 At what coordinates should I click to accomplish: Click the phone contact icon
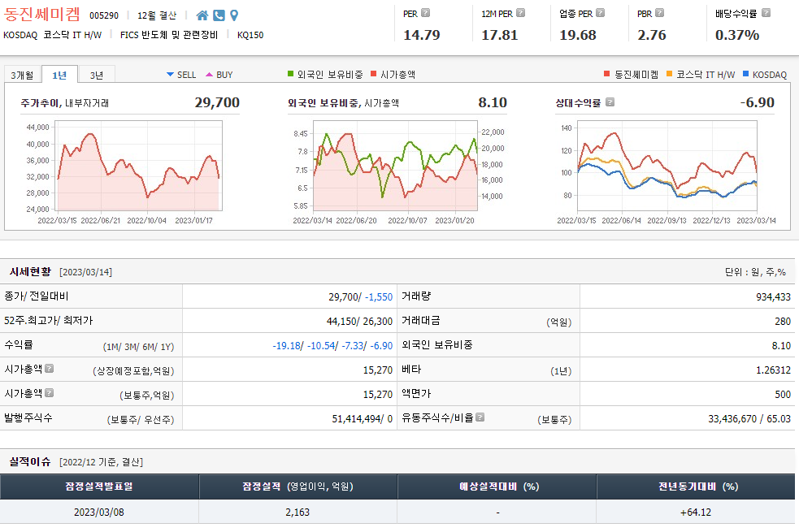coord(219,15)
